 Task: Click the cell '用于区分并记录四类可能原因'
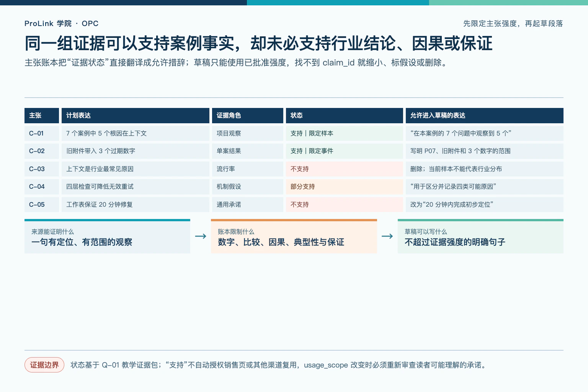point(485,186)
